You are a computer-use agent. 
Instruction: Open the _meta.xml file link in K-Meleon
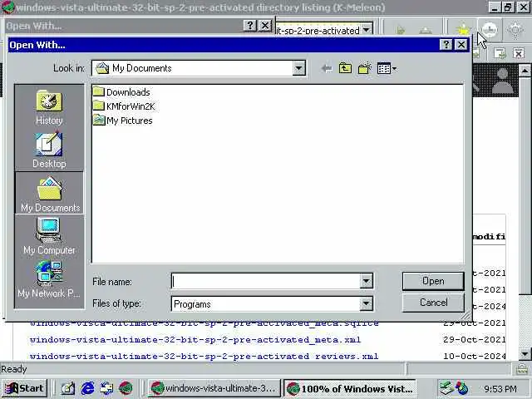(195, 340)
